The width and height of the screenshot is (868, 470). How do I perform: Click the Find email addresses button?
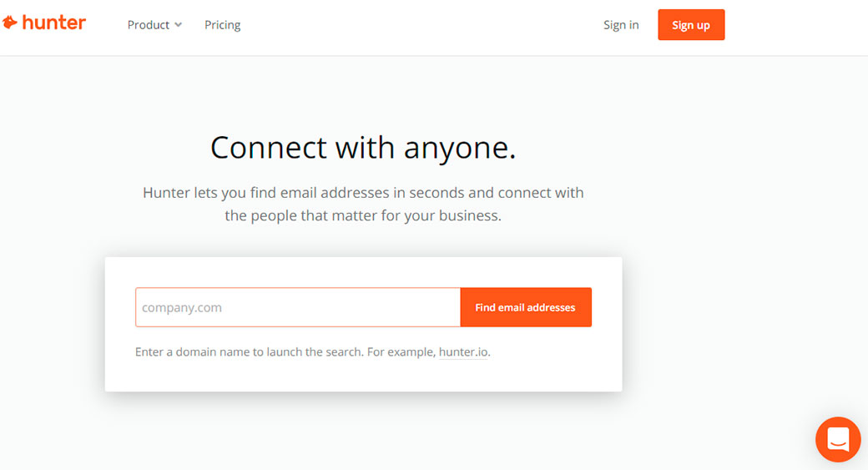[525, 307]
